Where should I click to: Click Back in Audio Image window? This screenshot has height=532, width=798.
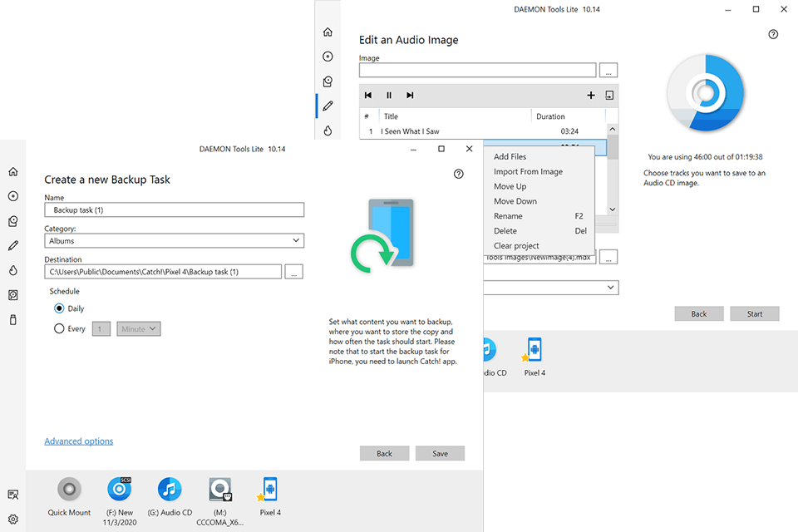point(699,313)
